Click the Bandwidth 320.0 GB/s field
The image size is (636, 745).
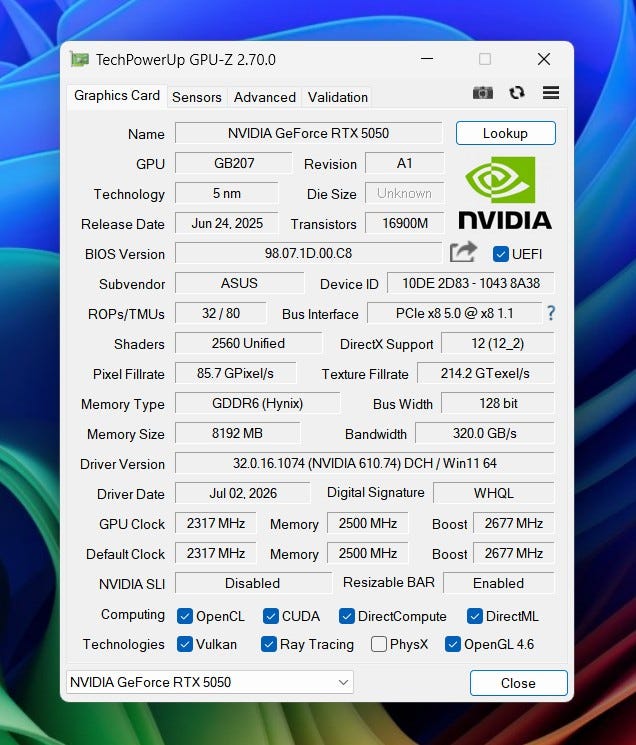coord(485,433)
